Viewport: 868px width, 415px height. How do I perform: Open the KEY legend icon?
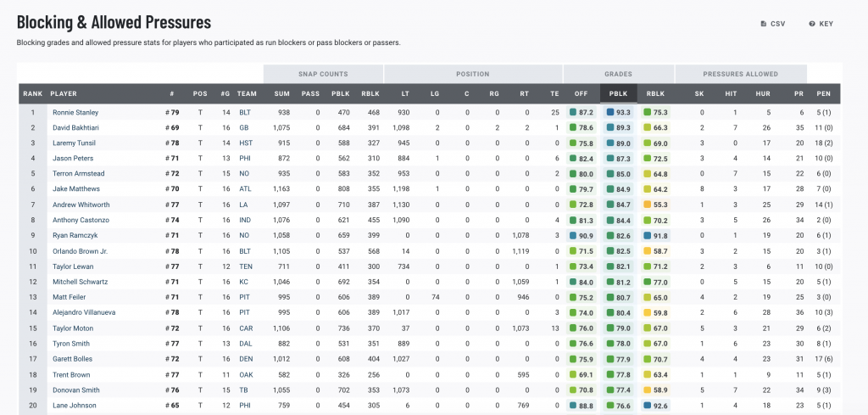coord(812,24)
